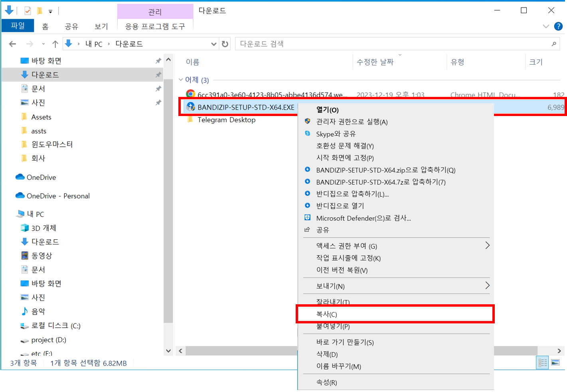Open the Quick Access Toolbar customize dropdown
This screenshot has width=567, height=392.
(x=50, y=11)
